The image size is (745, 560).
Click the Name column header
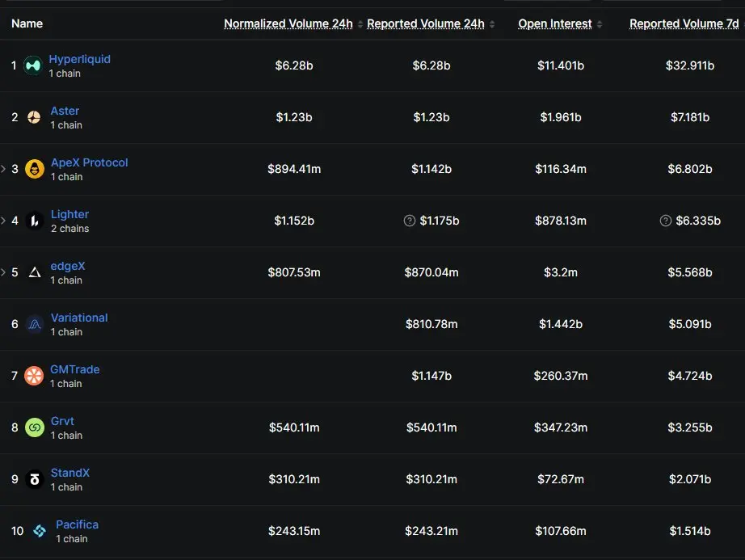(27, 23)
